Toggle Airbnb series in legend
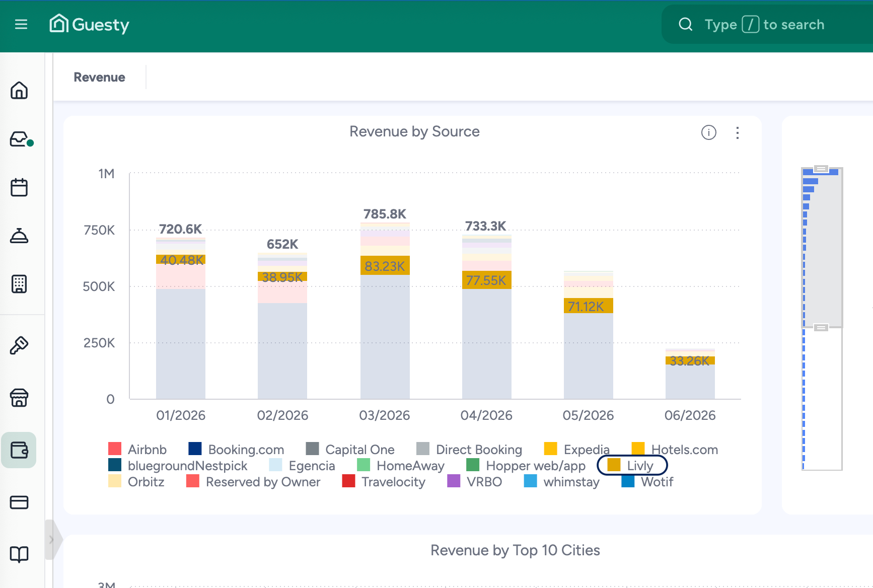The image size is (873, 588). (x=137, y=449)
